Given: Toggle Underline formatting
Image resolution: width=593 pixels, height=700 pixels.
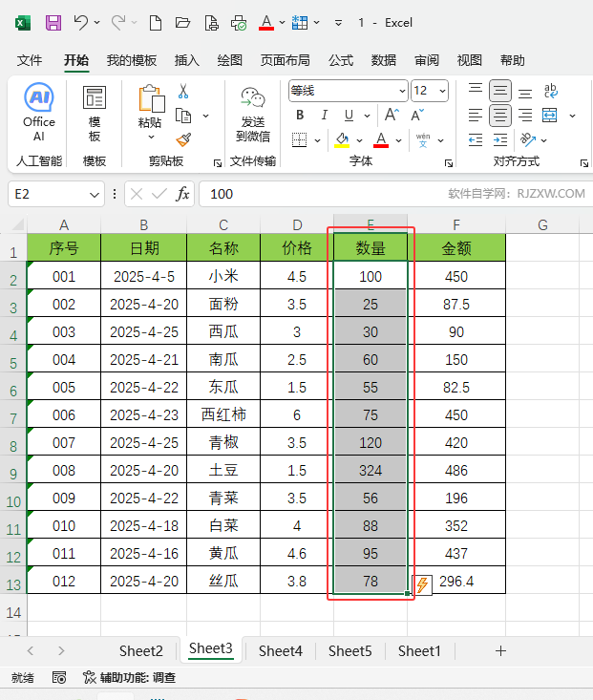Looking at the screenshot, I should click(349, 116).
